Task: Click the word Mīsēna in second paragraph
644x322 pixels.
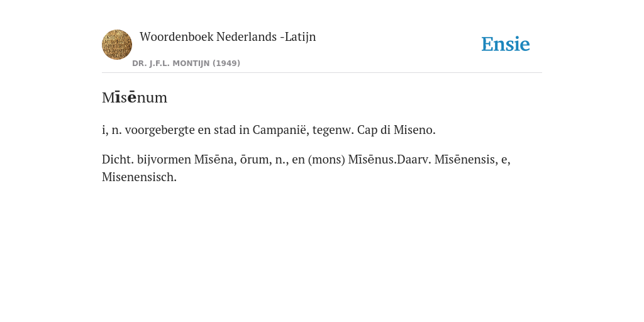Action: click(x=215, y=159)
